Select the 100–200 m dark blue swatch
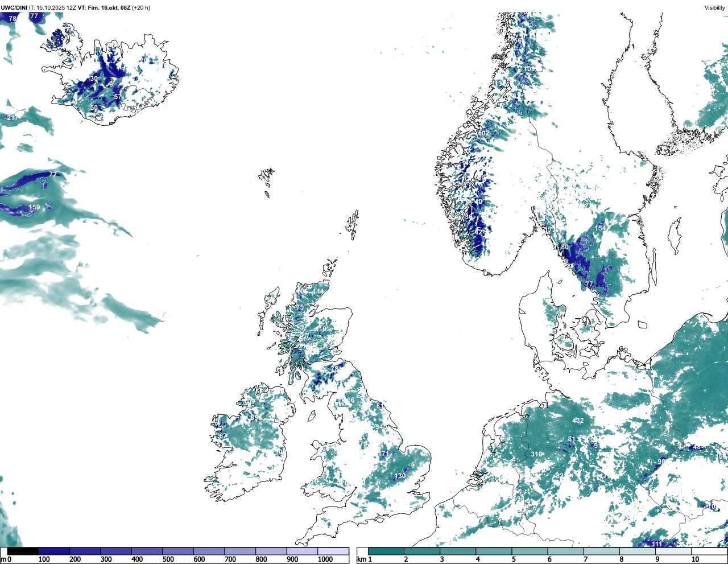This screenshot has height=564, width=728. (54, 551)
